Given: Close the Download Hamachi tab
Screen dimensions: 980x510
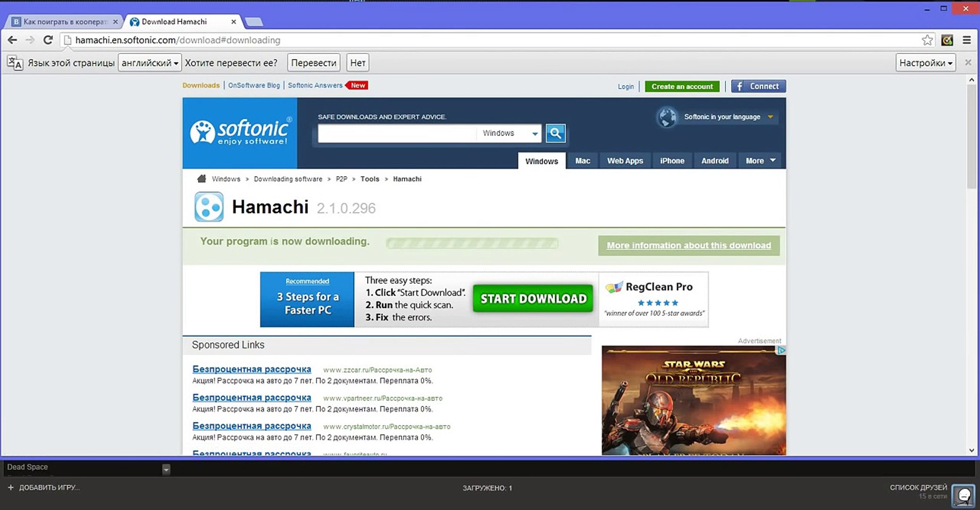Looking at the screenshot, I should (x=233, y=22).
